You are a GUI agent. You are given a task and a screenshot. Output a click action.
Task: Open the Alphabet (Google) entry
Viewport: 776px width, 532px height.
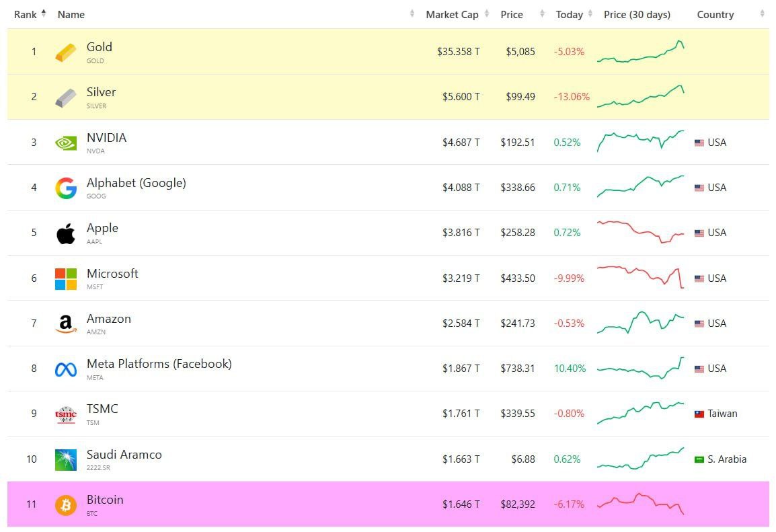click(136, 182)
